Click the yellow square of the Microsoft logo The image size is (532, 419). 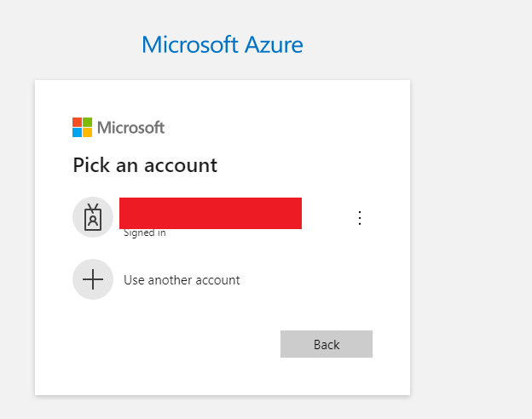pyautogui.click(x=87, y=133)
